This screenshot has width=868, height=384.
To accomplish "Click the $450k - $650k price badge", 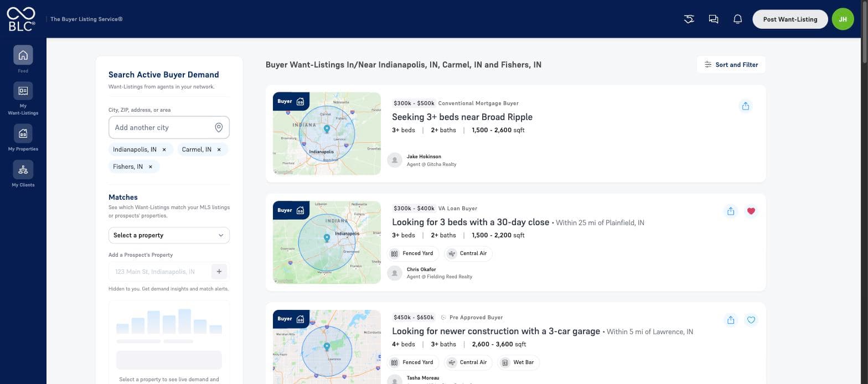I will 414,317.
